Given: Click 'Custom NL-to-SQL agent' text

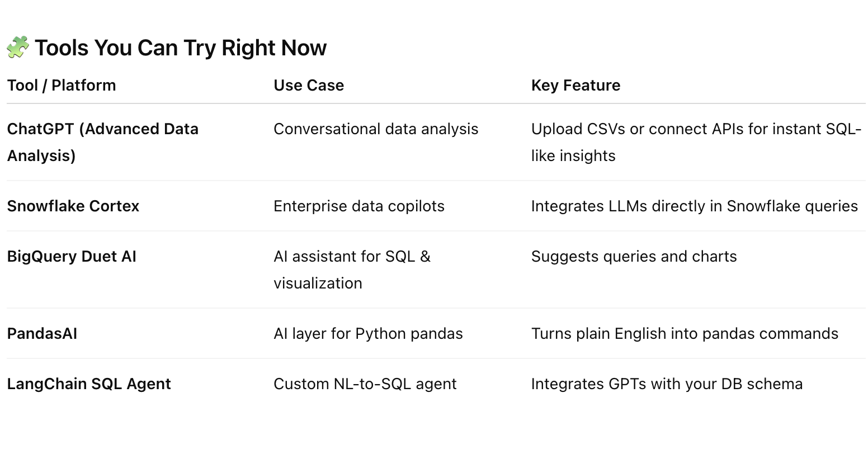Looking at the screenshot, I should [x=365, y=384].
